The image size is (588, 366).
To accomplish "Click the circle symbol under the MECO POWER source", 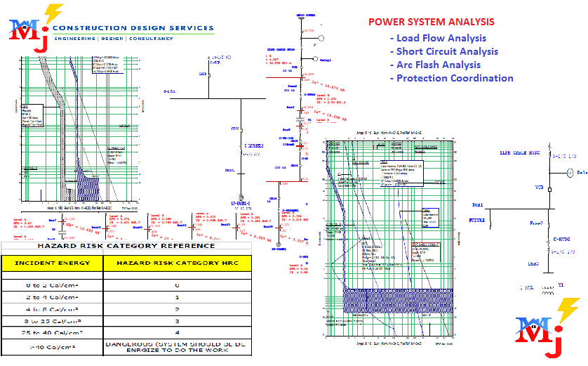I will click(x=321, y=39).
